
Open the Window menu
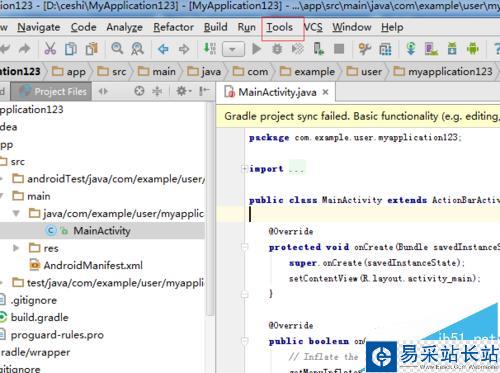(352, 27)
